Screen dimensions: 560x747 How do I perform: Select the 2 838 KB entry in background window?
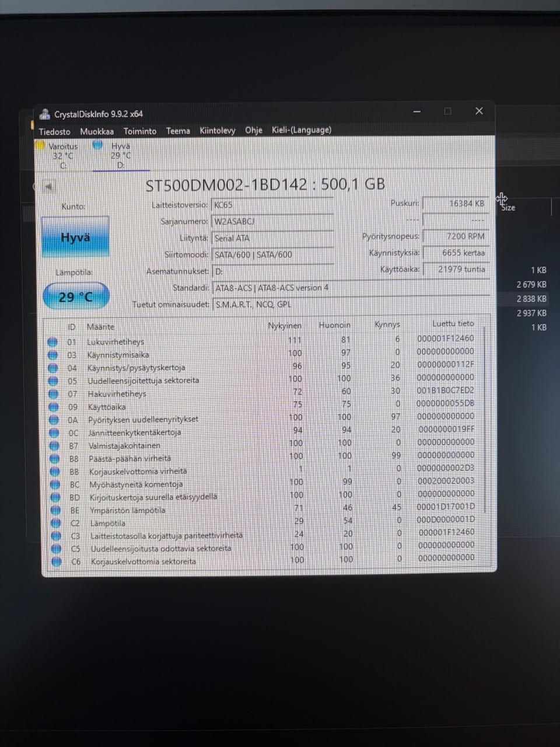[x=531, y=299]
